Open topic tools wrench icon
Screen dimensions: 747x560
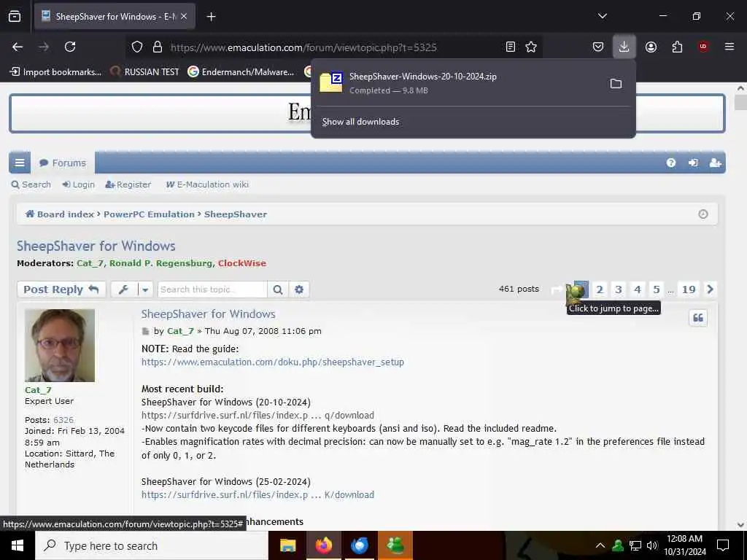click(x=123, y=289)
